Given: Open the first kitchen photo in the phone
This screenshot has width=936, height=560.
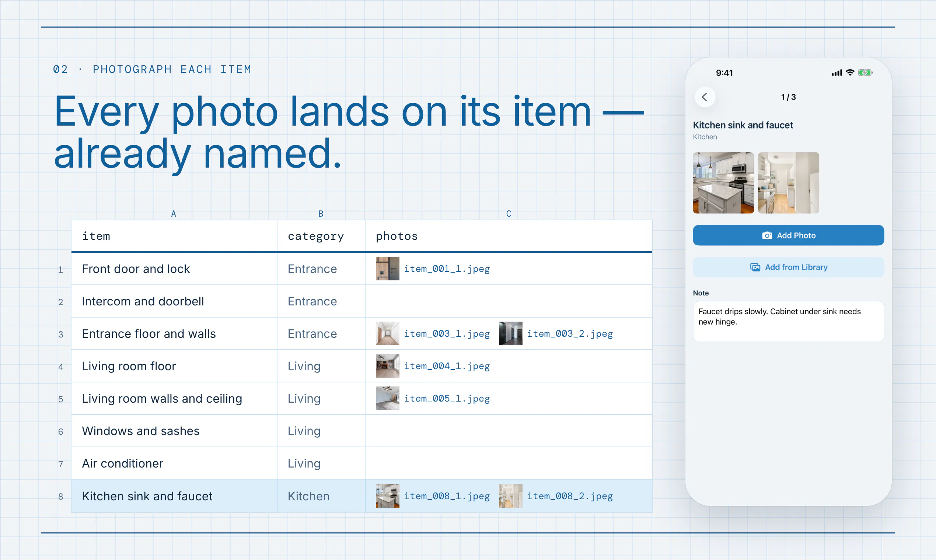Looking at the screenshot, I should point(723,183).
